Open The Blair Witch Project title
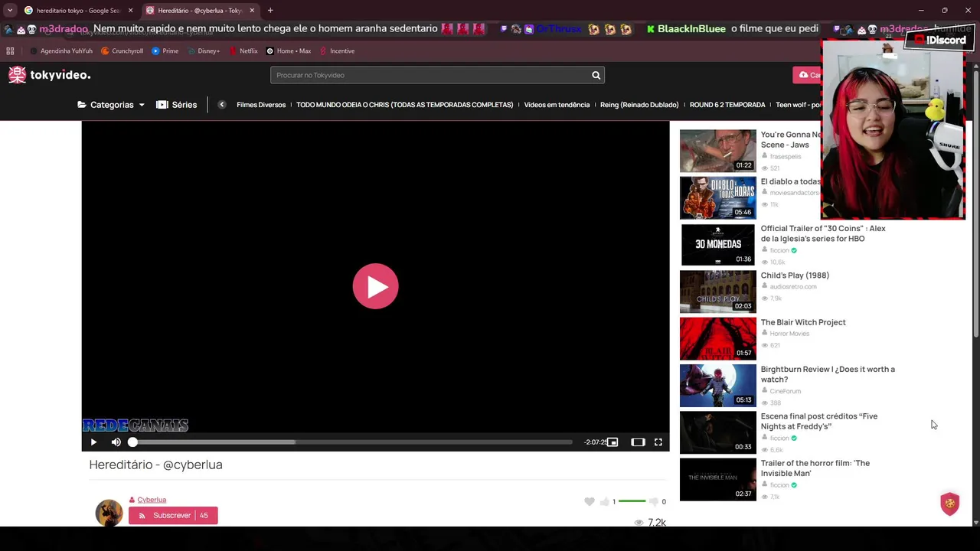980x551 pixels. [803, 322]
